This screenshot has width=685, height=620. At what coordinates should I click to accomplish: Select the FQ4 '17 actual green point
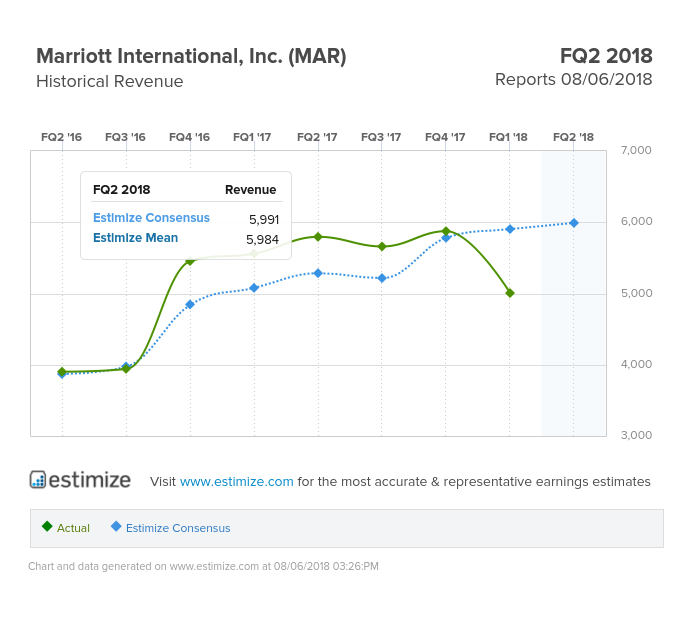pyautogui.click(x=446, y=231)
